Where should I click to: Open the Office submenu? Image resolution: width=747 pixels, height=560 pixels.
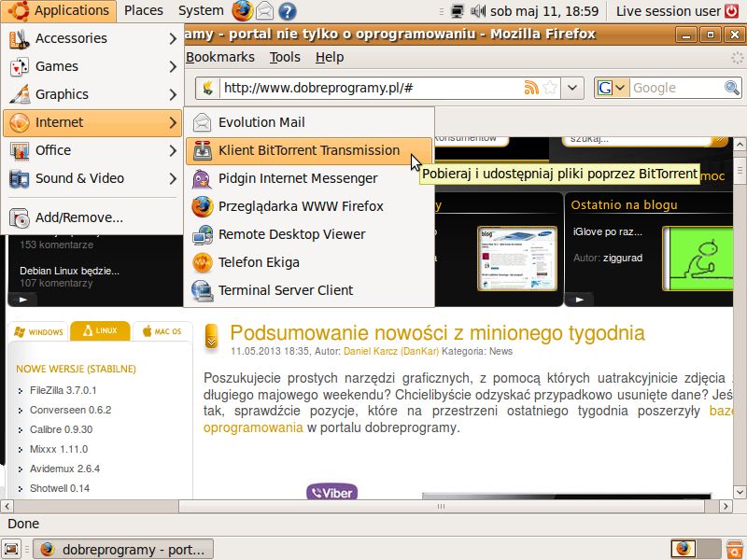pyautogui.click(x=92, y=151)
